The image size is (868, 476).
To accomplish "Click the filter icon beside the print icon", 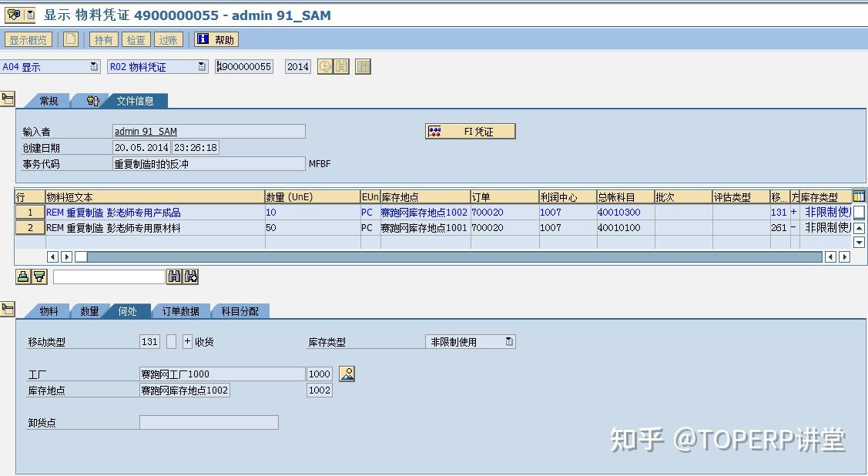I will pyautogui.click(x=38, y=277).
